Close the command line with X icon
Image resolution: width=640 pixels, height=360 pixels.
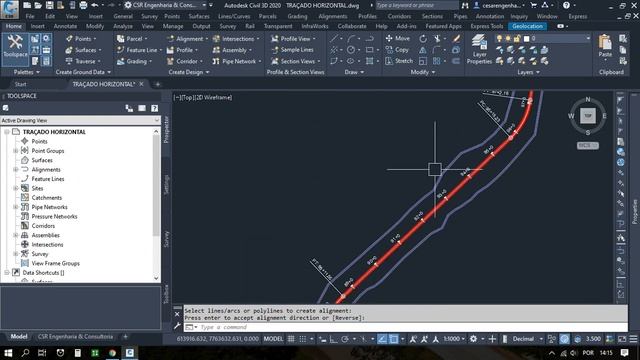[x=177, y=314]
